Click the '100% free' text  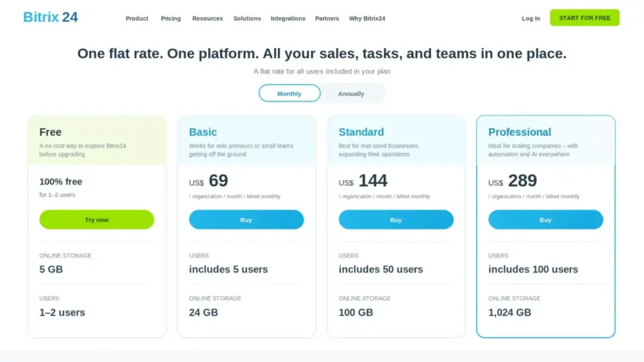coord(61,182)
